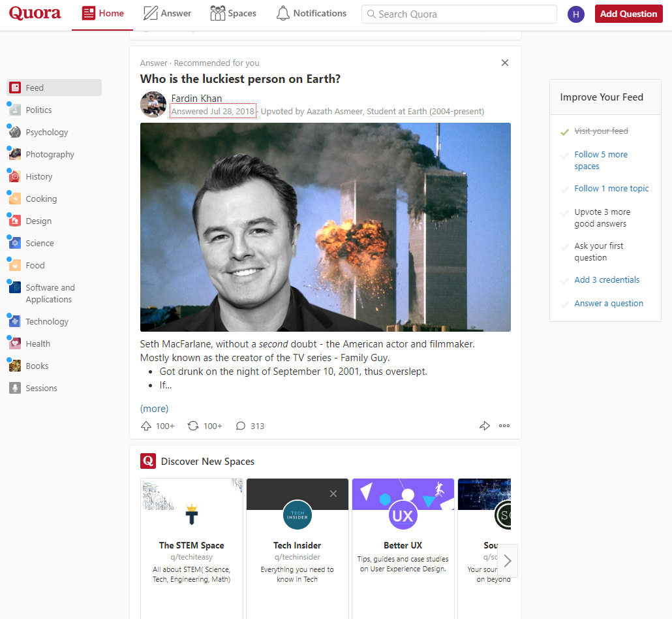Click inside the Search Quora field
Viewport: 672px width, 619px height.
pyautogui.click(x=459, y=14)
